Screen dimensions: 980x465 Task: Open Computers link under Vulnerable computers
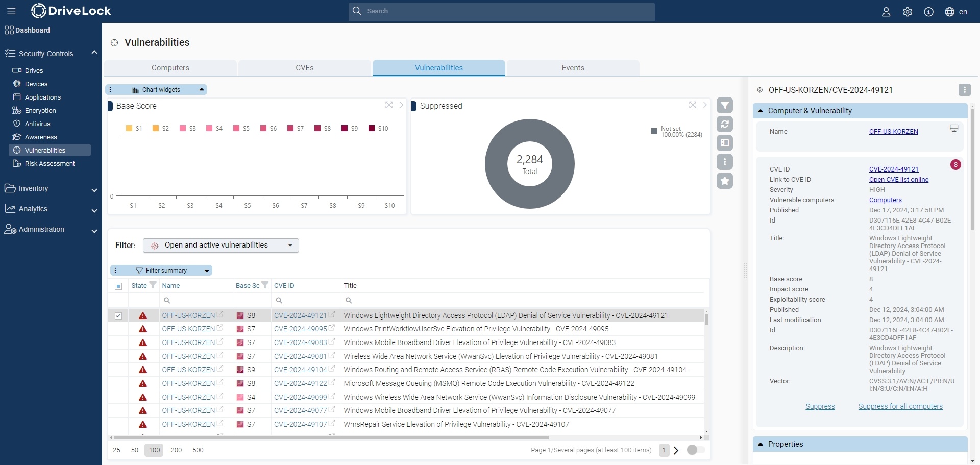pyautogui.click(x=886, y=200)
